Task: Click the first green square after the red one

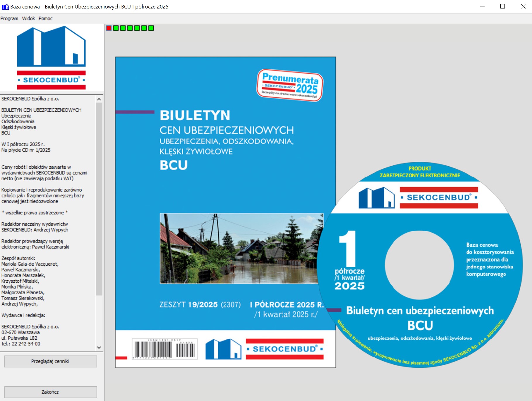Action: [116, 28]
